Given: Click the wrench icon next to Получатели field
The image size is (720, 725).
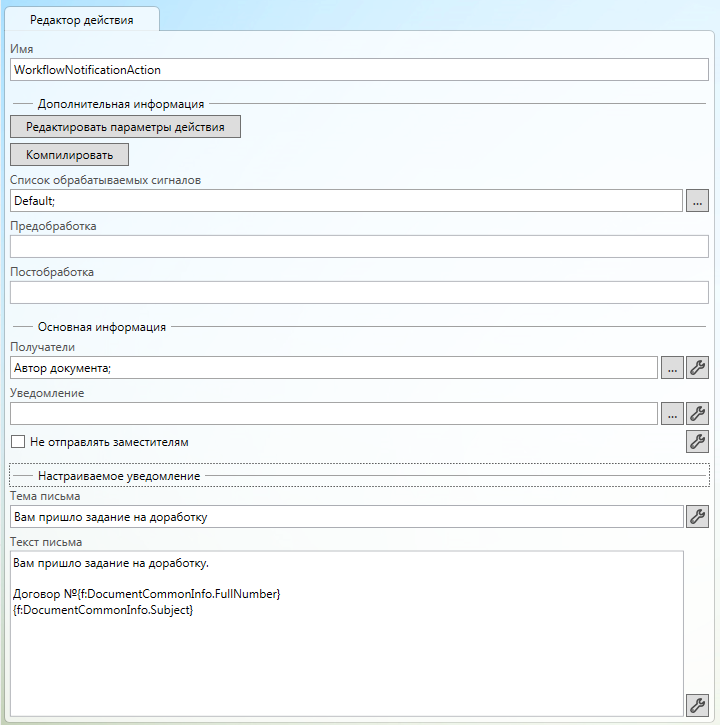Looking at the screenshot, I should [697, 367].
